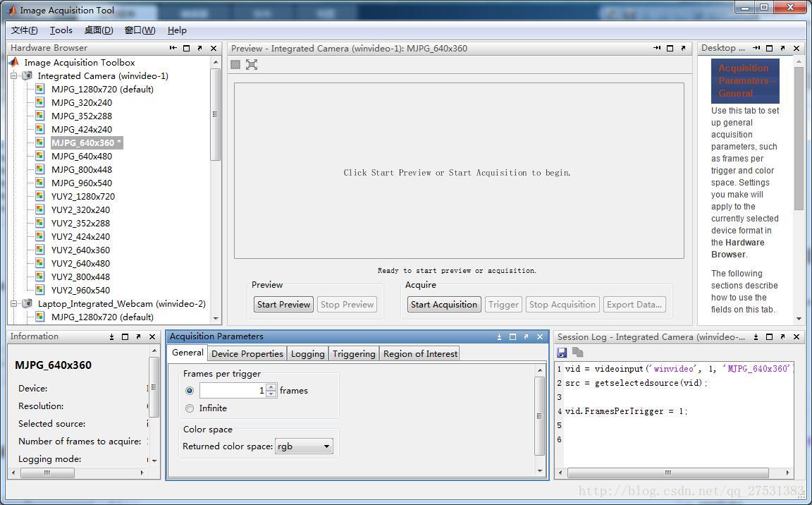
Task: Collapse the Integrated Camera (winvideo-1) tree node
Action: 14,75
